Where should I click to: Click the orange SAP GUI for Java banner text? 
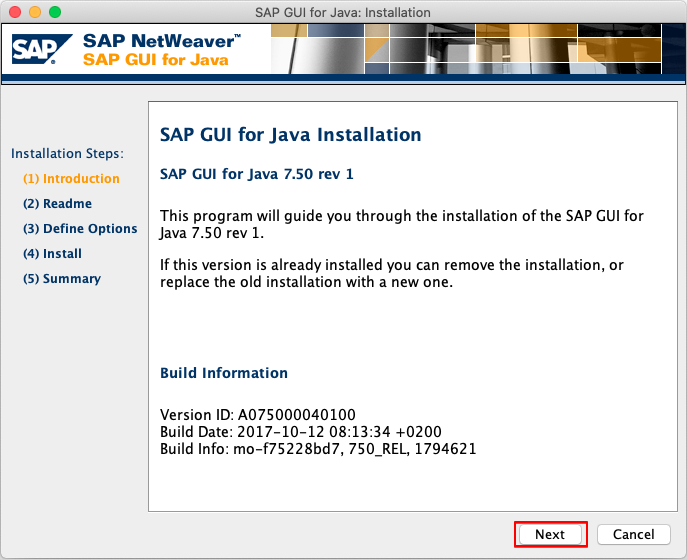[x=156, y=60]
